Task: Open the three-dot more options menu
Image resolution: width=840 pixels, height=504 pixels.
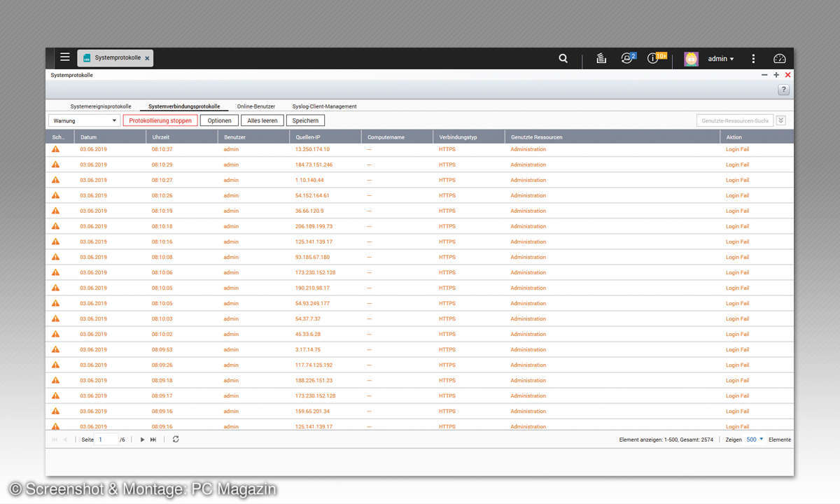Action: pos(753,59)
